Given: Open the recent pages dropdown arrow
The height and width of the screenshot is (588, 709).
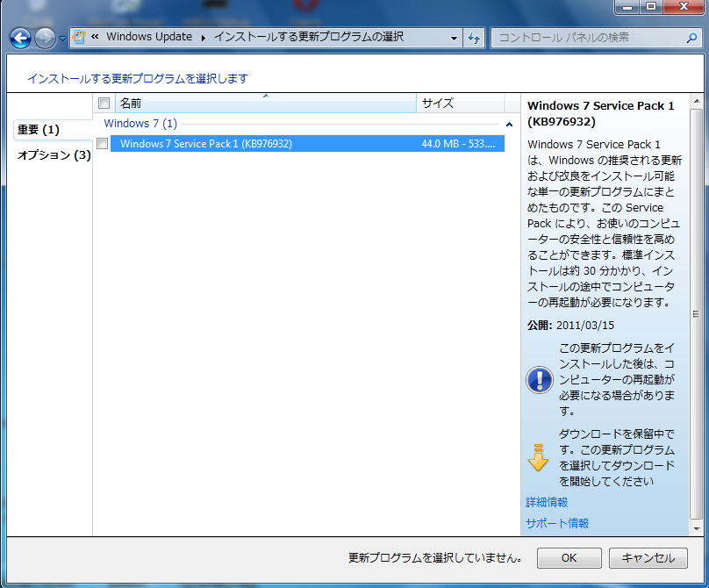Looking at the screenshot, I should click(x=62, y=39).
